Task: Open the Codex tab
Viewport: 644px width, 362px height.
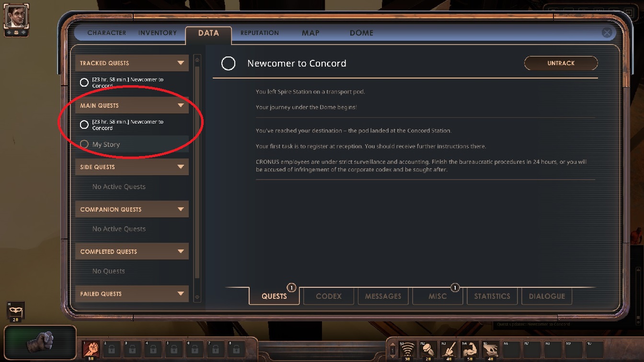Action: [329, 296]
